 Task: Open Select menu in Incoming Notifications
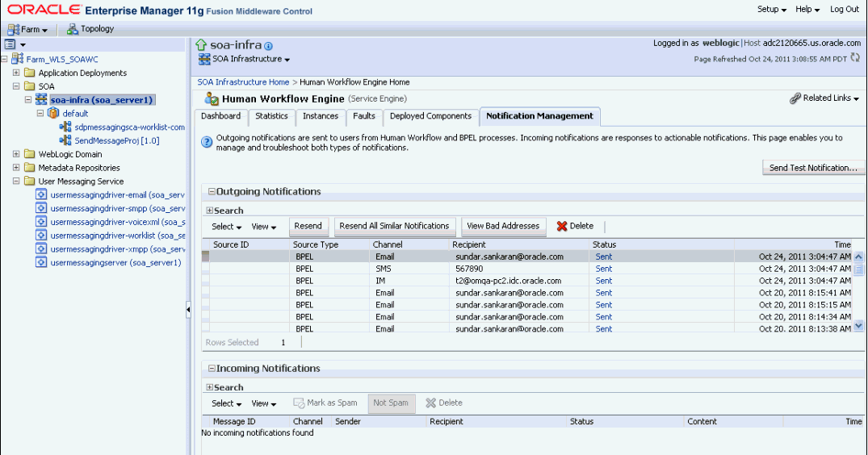(226, 403)
